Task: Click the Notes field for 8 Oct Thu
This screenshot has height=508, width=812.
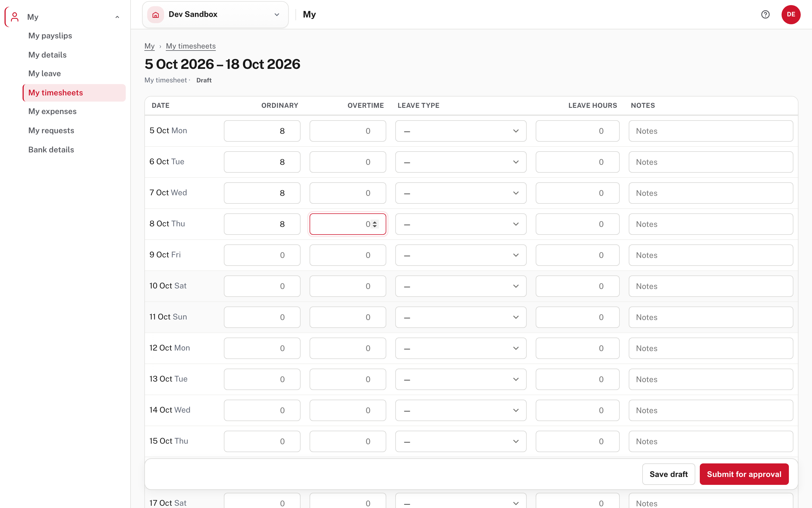Action: tap(711, 224)
